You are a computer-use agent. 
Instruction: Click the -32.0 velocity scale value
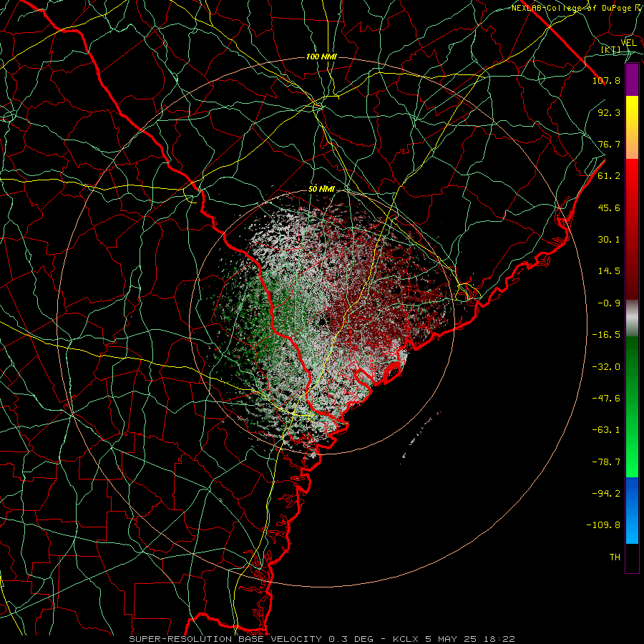(606, 367)
